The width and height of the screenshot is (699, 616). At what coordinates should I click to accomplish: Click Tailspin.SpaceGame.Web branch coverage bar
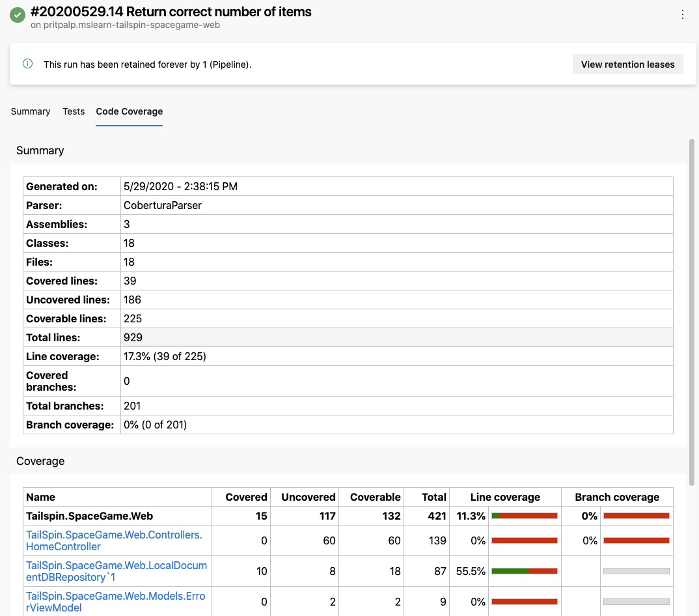coord(636,516)
